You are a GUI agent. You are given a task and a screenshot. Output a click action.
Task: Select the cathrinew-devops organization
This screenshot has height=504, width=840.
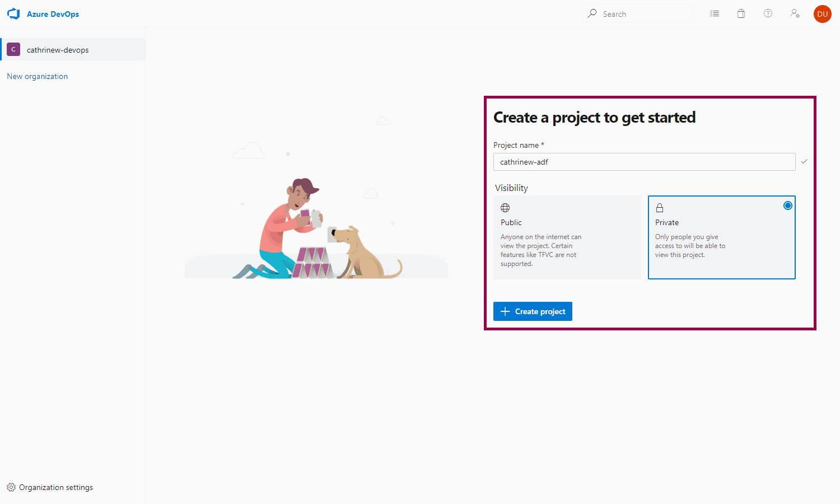coord(58,50)
